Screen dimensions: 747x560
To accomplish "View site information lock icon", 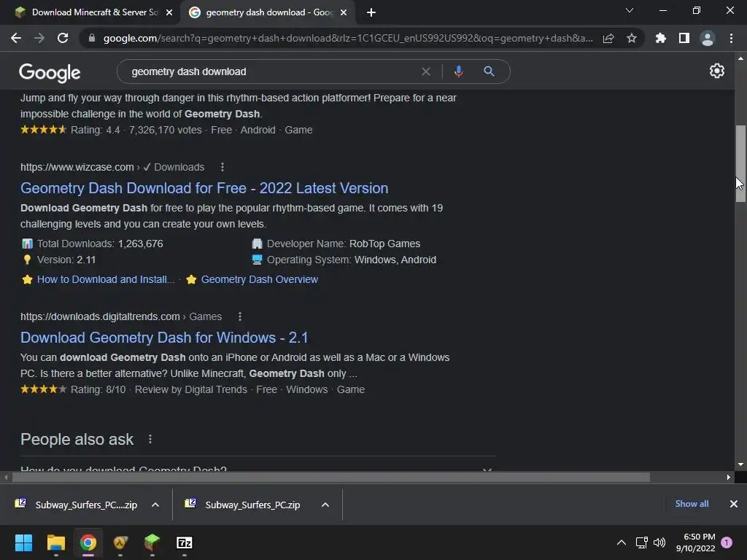I will point(92,38).
